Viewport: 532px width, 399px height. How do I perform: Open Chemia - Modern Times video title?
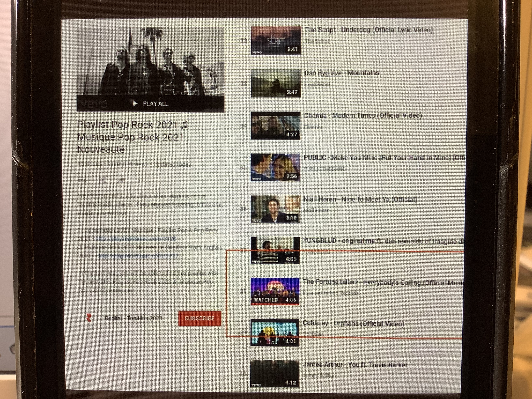click(x=362, y=116)
